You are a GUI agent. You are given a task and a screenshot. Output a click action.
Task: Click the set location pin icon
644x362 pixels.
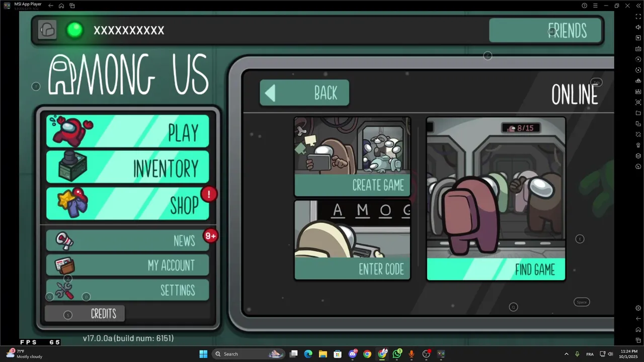(638, 145)
